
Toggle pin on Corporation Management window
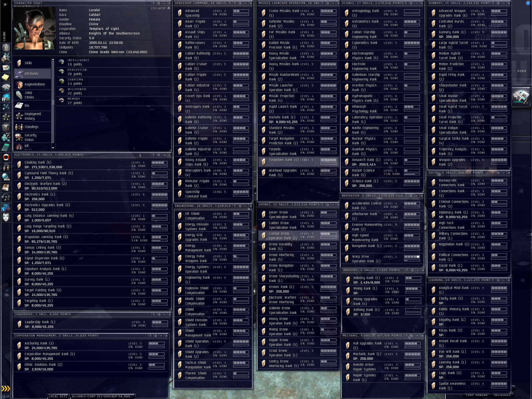click(156, 336)
